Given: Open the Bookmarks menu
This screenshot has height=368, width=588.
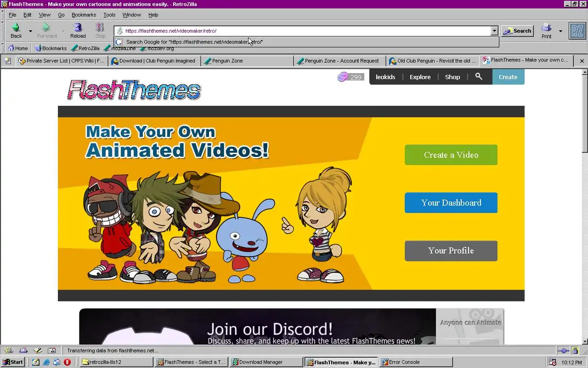Looking at the screenshot, I should click(84, 15).
